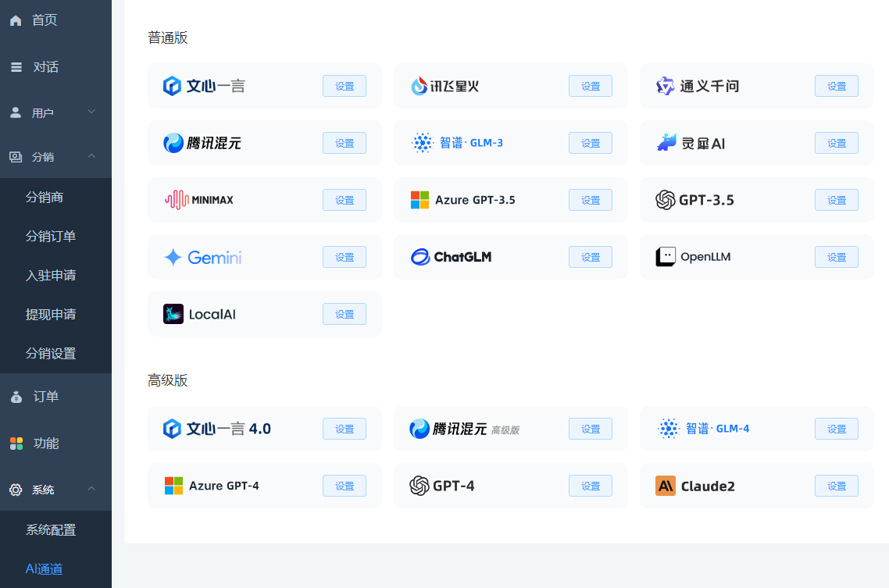889x588 pixels.
Task: Click the 智谱 GLM-3 logo
Action: pos(422,143)
